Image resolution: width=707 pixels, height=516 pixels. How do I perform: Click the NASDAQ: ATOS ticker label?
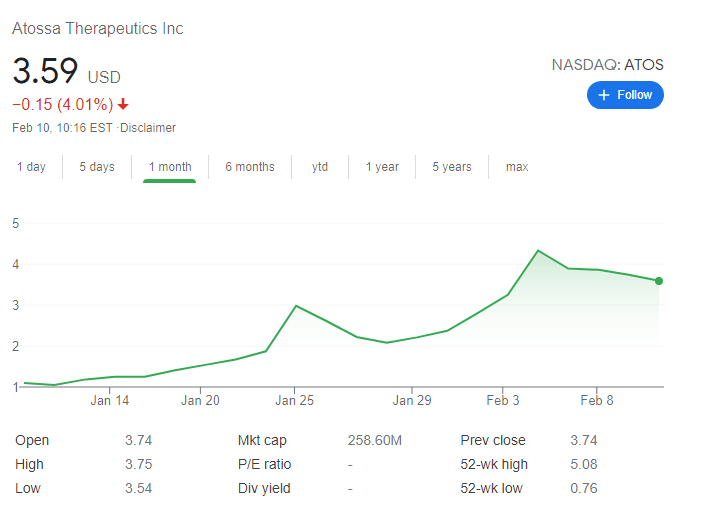[607, 65]
